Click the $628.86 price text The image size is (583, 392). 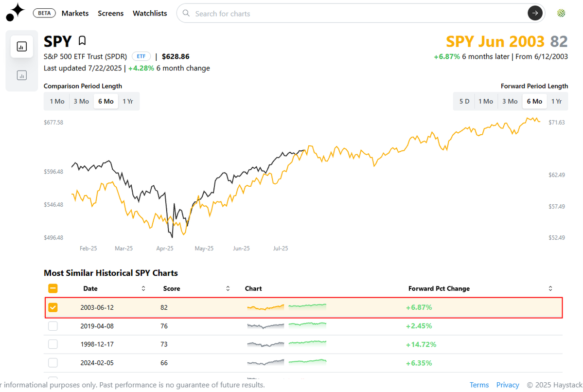click(x=176, y=56)
